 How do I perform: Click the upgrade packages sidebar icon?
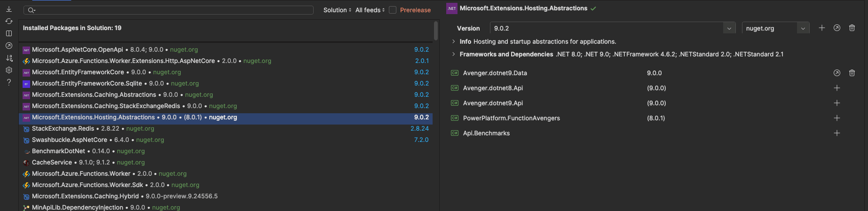click(x=8, y=46)
